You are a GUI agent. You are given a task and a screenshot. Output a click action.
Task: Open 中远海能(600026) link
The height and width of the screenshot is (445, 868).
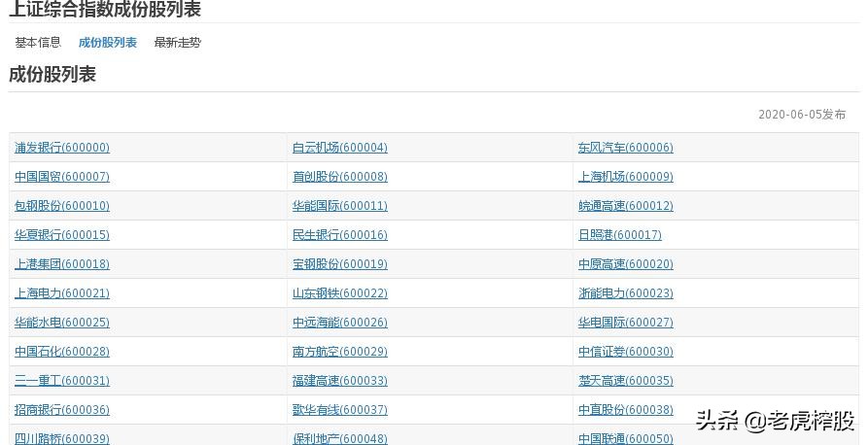pos(340,323)
